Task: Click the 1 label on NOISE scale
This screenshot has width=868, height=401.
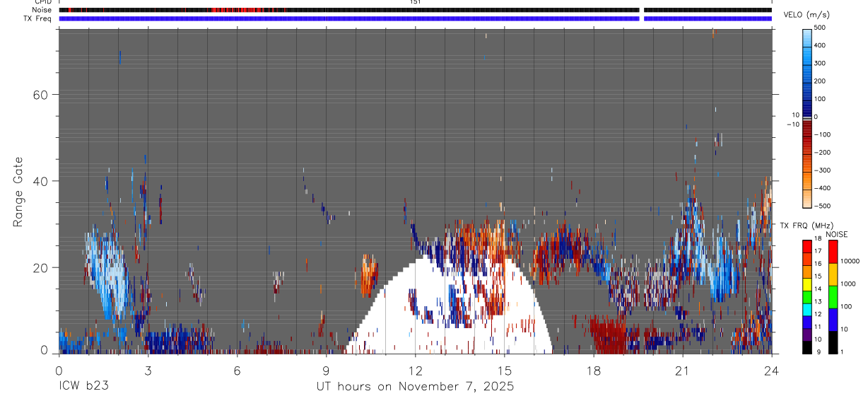Action: coord(843,352)
